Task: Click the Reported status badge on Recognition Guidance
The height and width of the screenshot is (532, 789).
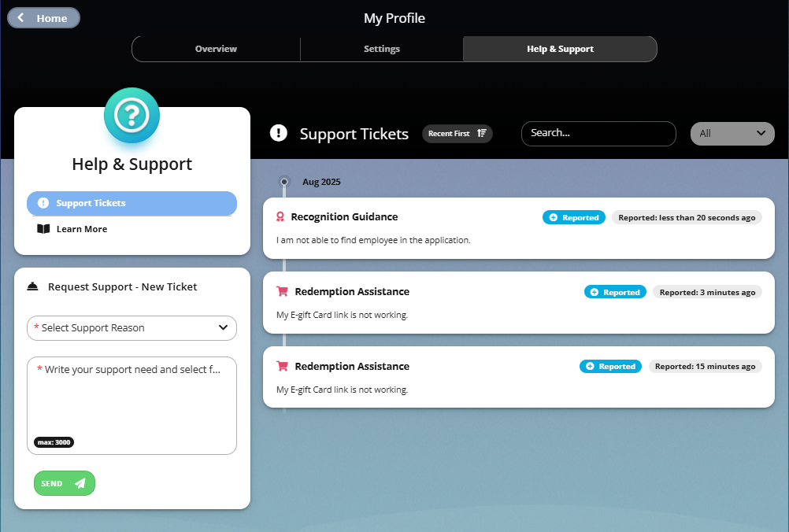Action: (573, 217)
